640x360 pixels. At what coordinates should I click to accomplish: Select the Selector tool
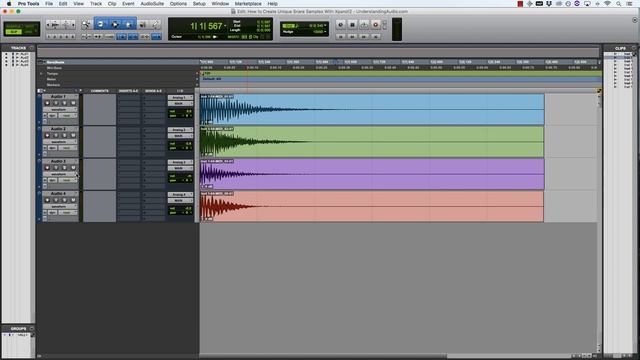(x=115, y=24)
